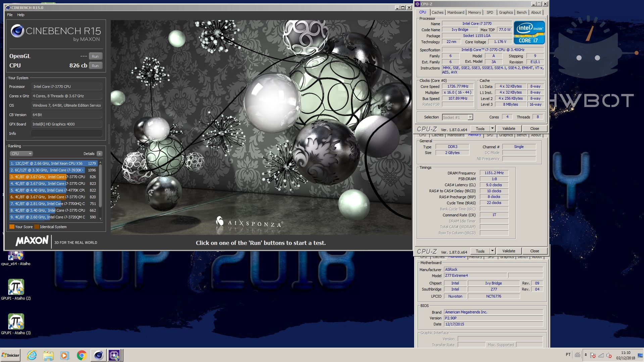Expand ranking Details arrow in Cinebench
Image resolution: width=644 pixels, height=362 pixels.
coord(99,154)
